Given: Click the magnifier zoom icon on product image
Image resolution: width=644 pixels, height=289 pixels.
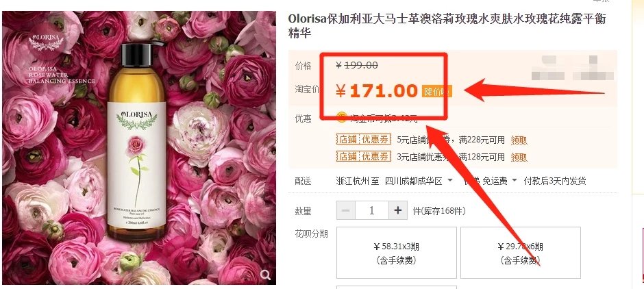Looking at the screenshot, I should [265, 275].
